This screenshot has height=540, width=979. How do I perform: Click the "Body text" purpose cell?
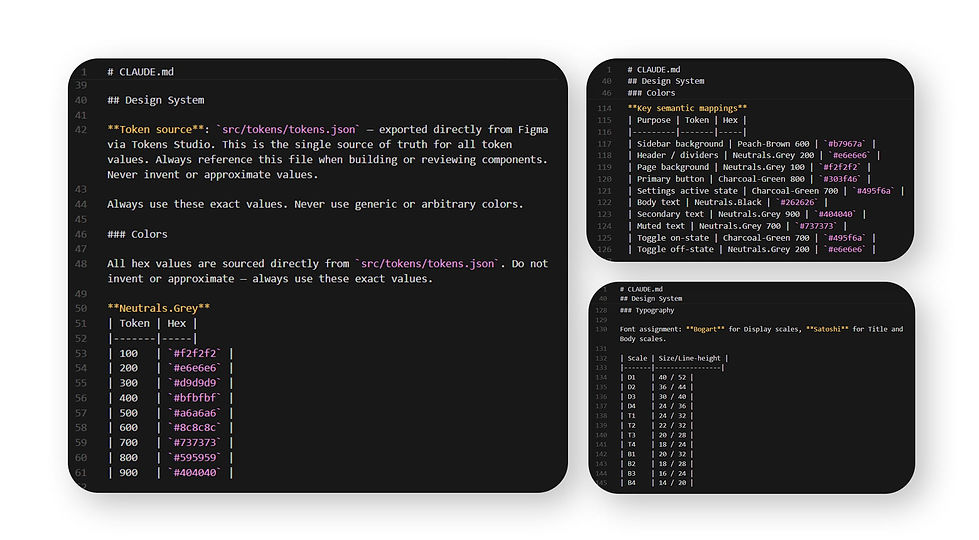pos(658,202)
